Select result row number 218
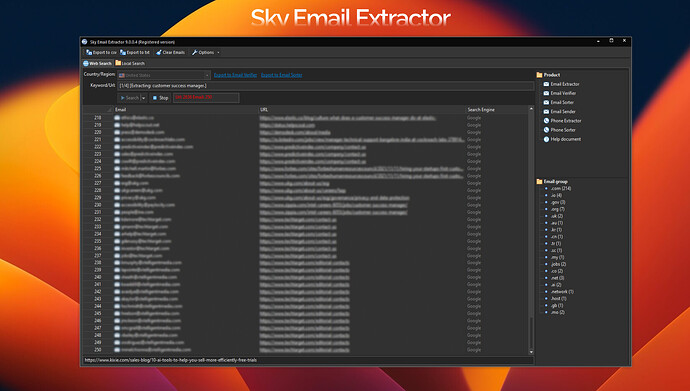The width and height of the screenshot is (690, 391). [x=305, y=118]
